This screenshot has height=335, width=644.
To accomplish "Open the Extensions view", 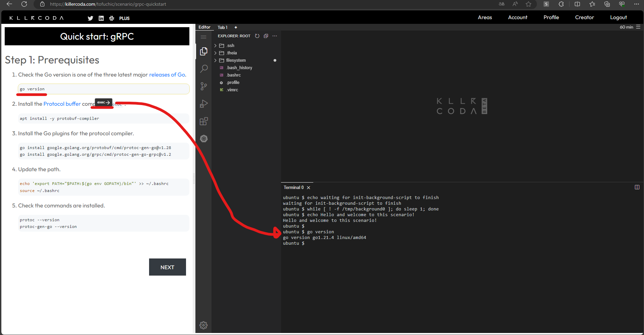I will click(x=203, y=121).
